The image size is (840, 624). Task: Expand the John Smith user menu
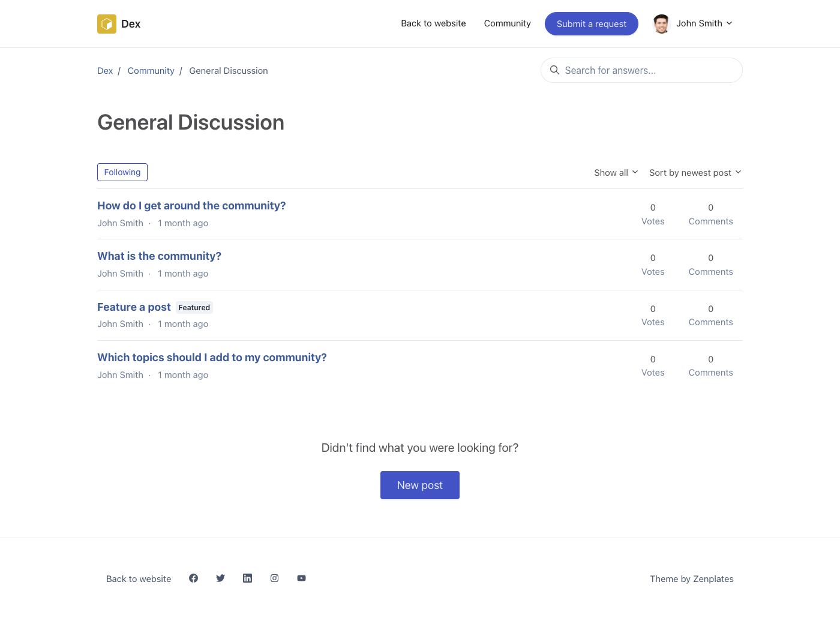point(704,23)
